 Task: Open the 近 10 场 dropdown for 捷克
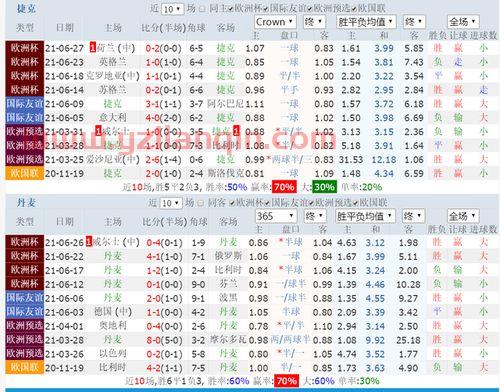click(172, 9)
